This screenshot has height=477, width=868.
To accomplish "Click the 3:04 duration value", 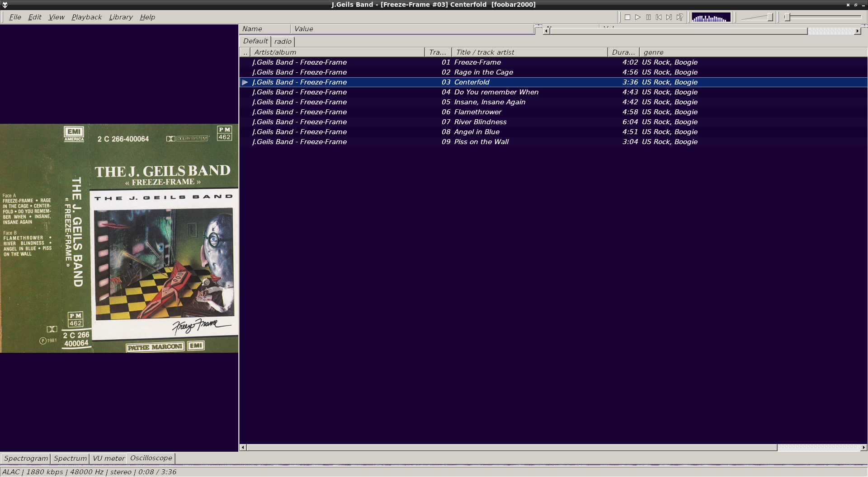I will point(630,142).
